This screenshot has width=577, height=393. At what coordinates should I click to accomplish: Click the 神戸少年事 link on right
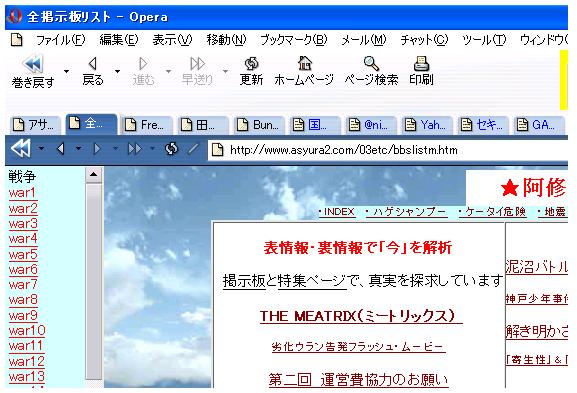click(537, 298)
